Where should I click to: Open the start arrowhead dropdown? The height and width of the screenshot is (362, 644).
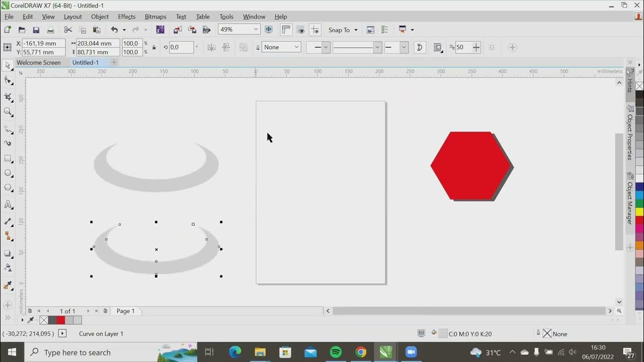coord(326,47)
